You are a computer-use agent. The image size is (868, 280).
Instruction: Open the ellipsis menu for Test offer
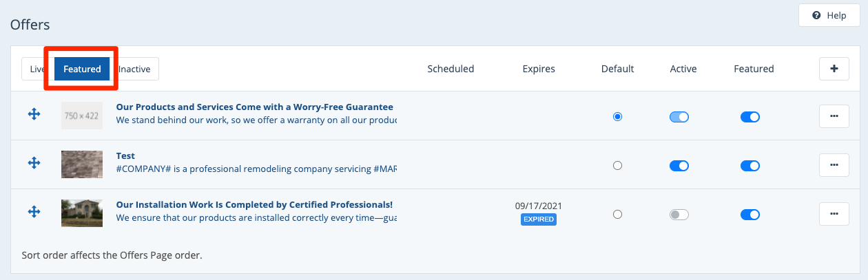coord(834,164)
